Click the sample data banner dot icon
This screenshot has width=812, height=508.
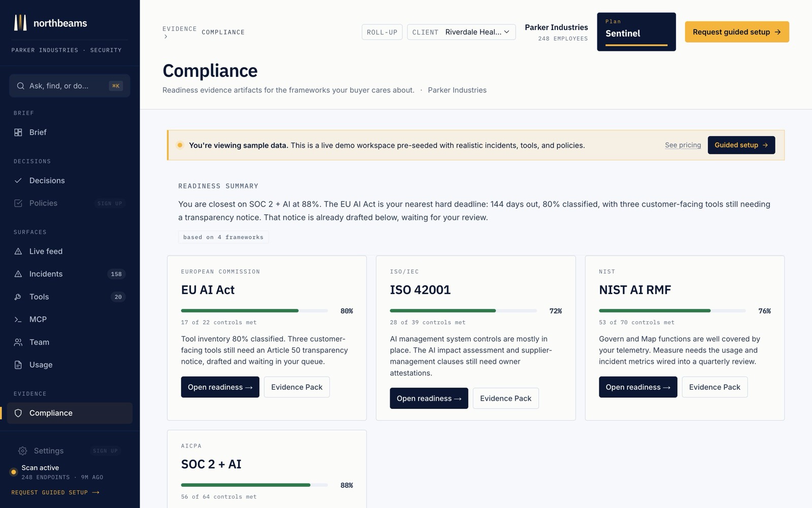coord(180,145)
